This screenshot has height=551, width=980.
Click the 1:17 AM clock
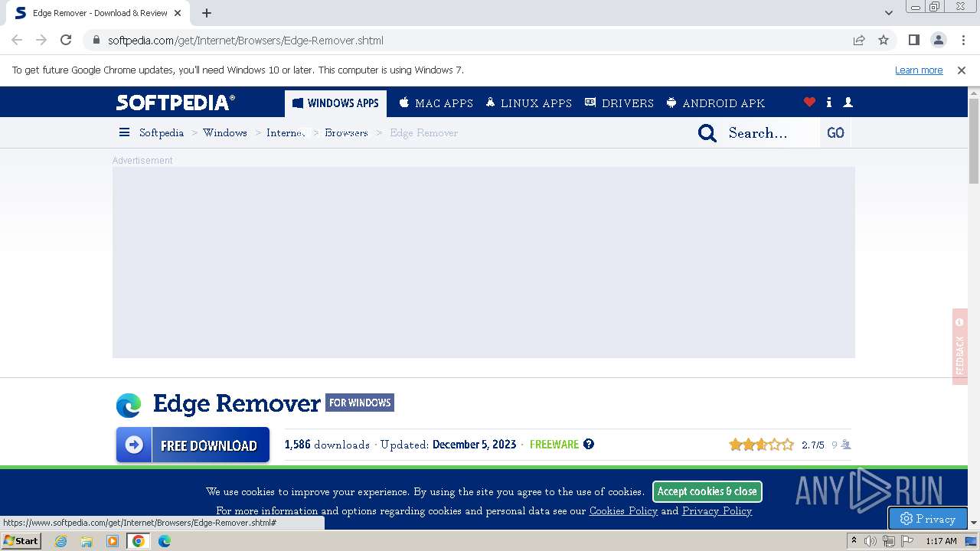941,541
